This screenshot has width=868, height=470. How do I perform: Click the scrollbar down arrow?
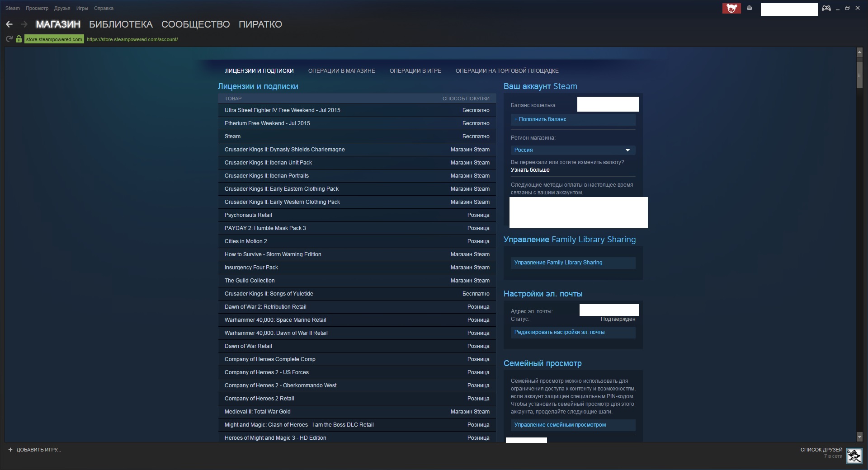click(x=859, y=437)
